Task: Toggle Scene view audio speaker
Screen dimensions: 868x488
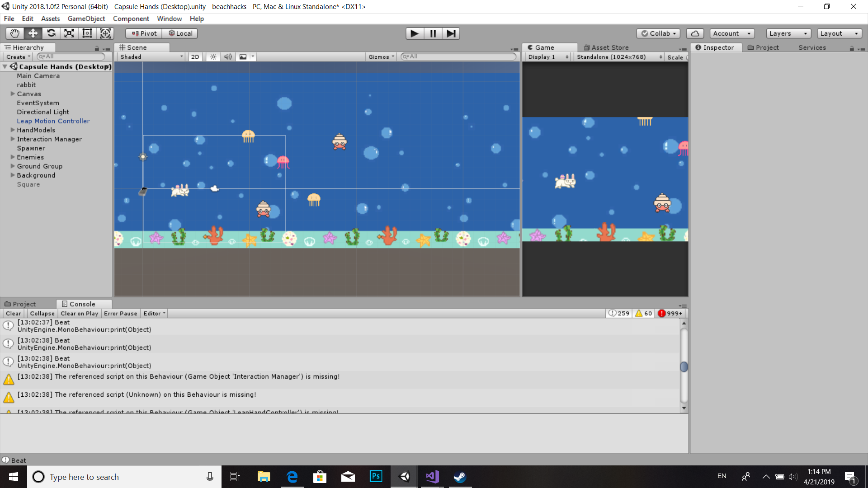Action: pos(228,57)
